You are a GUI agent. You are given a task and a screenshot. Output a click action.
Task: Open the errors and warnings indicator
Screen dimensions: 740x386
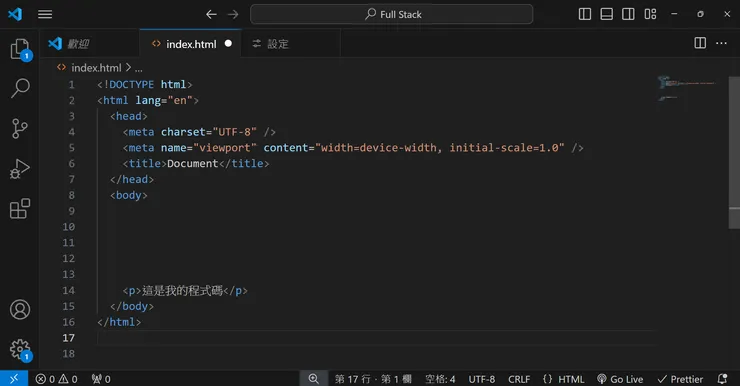(57, 379)
